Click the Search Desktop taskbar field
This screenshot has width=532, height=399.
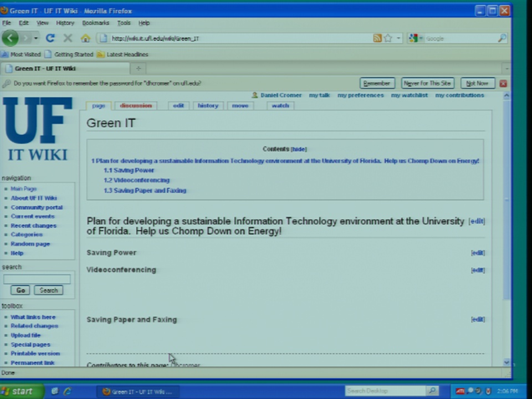click(x=385, y=391)
